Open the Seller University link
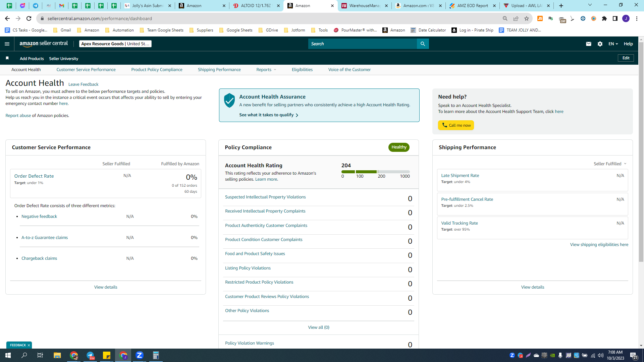 [64, 59]
